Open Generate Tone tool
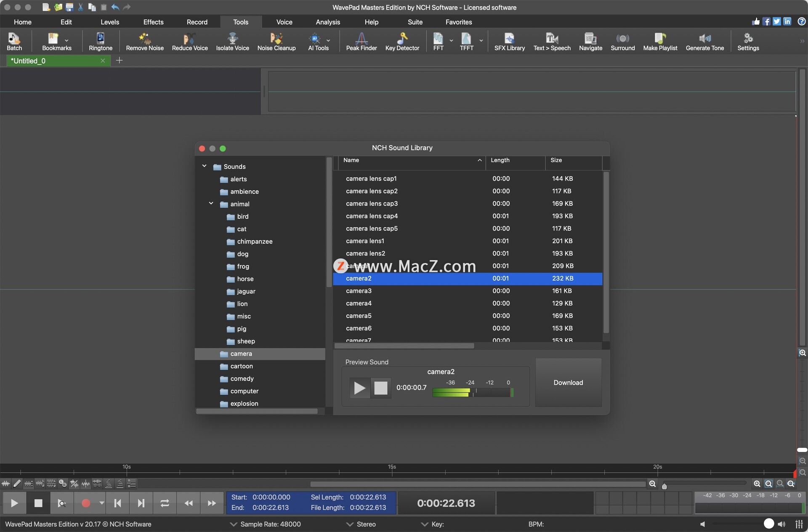 [x=705, y=42]
